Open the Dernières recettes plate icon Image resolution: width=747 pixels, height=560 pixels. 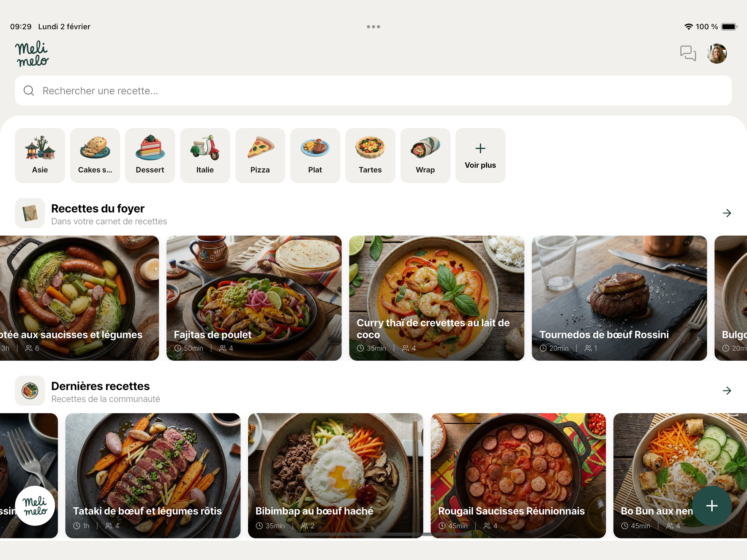pyautogui.click(x=30, y=390)
